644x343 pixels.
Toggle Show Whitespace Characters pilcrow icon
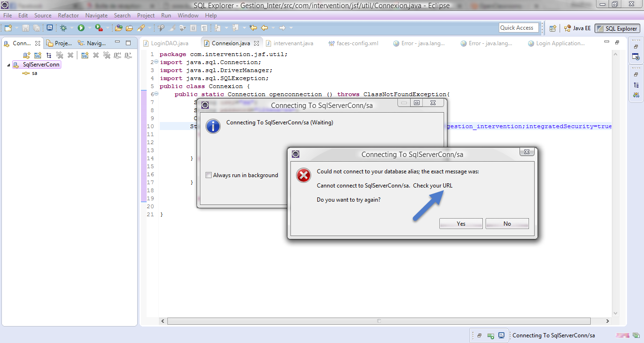(204, 28)
